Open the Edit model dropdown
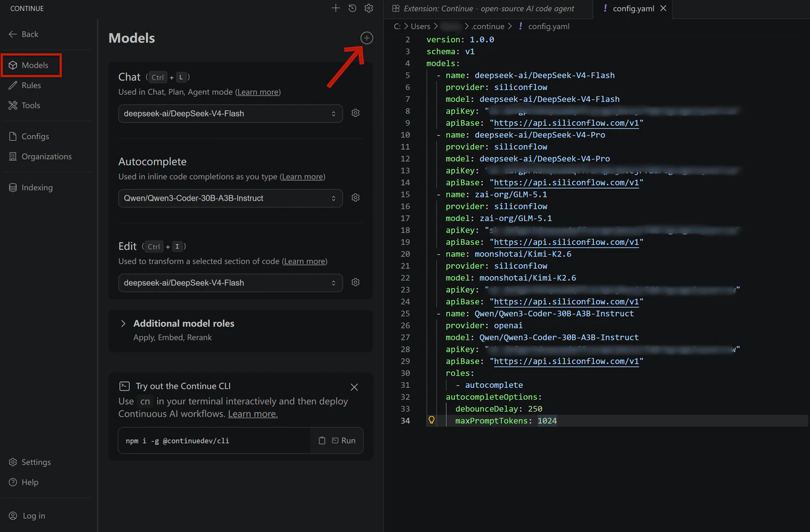Viewport: 810px width, 532px height. click(x=230, y=283)
